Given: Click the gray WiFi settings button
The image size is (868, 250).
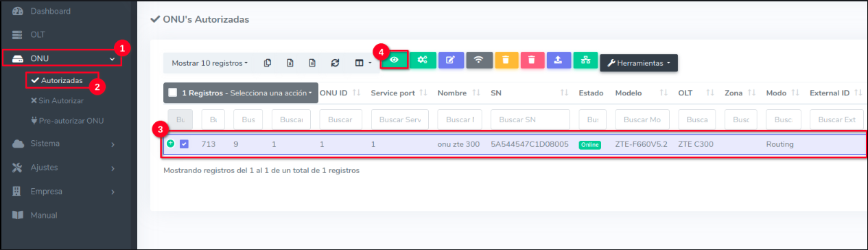Looking at the screenshot, I should pos(479,60).
